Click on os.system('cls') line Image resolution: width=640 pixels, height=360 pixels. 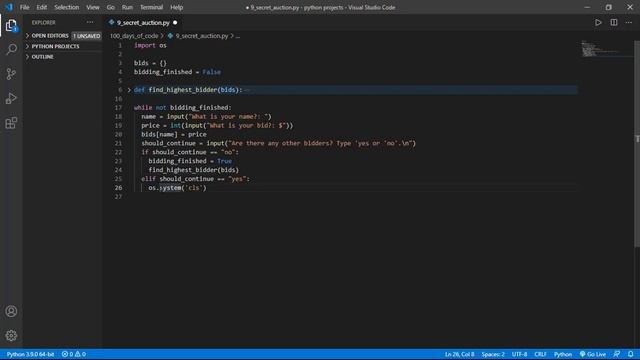click(177, 188)
